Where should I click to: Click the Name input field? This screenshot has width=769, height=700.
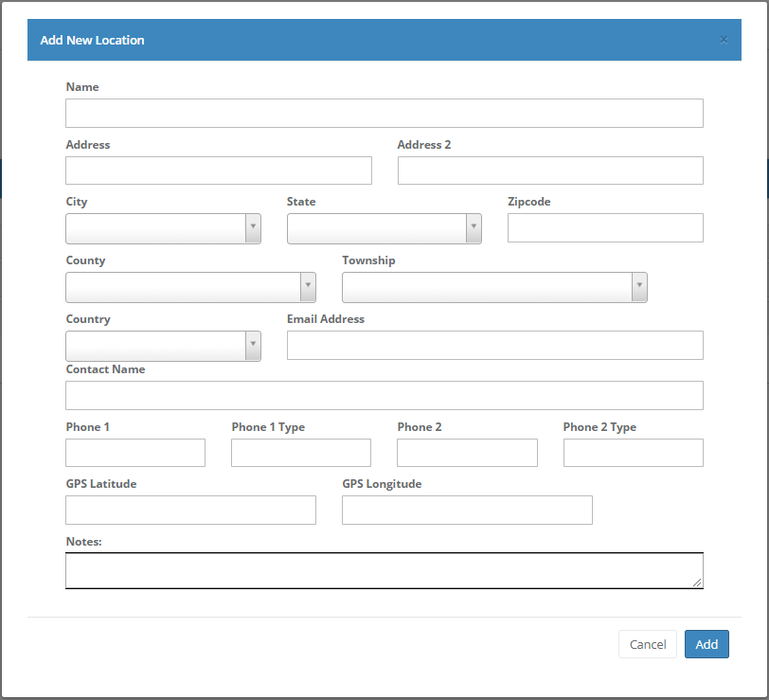(x=384, y=113)
